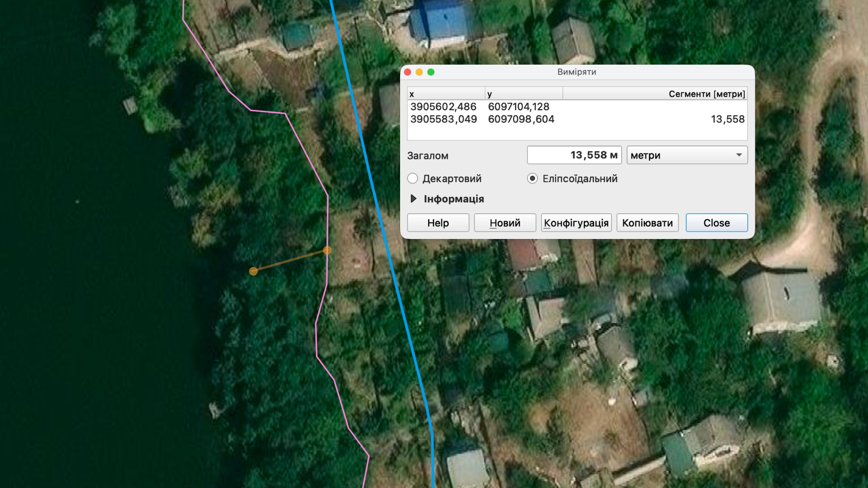Select the Декартовий radio button

[412, 178]
